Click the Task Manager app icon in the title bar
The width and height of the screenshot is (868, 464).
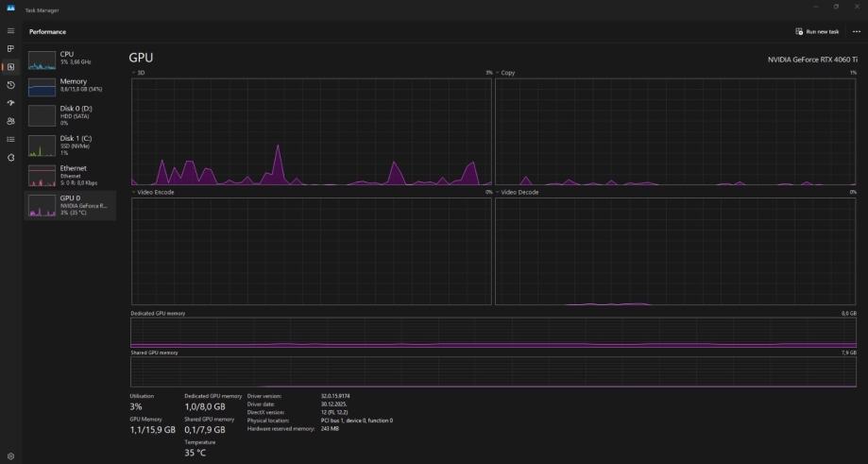[x=10, y=8]
